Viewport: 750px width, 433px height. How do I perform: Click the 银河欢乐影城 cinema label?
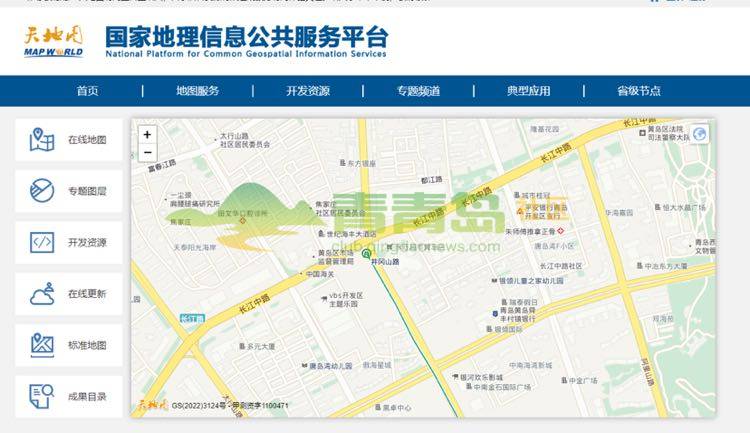[x=481, y=377]
